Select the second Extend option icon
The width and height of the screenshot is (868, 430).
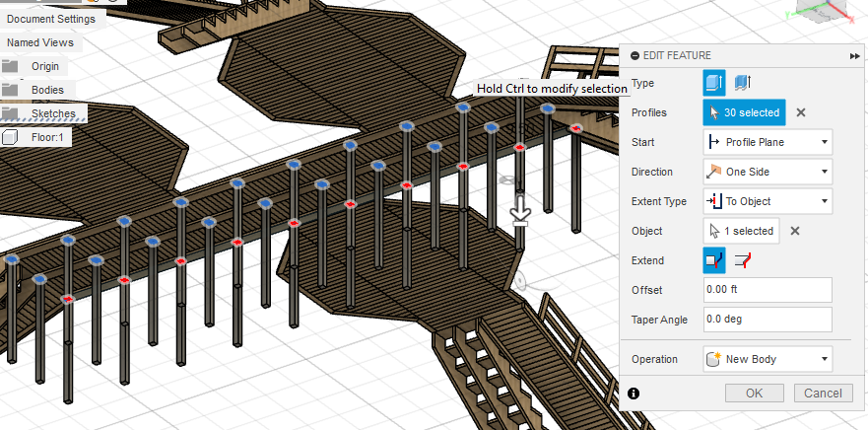click(x=742, y=260)
